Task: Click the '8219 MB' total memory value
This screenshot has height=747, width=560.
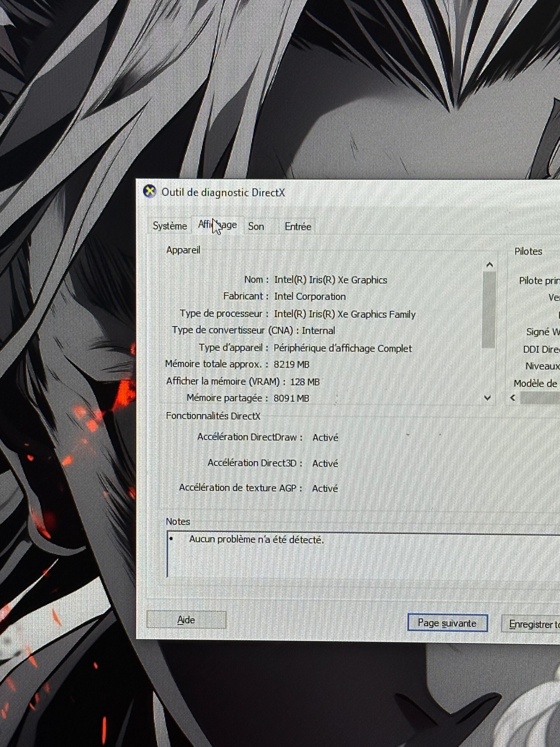Action: [292, 364]
